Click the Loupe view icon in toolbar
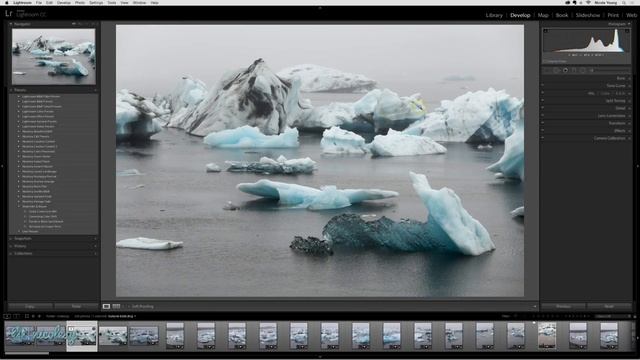Image resolution: width=640 pixels, height=360 pixels. tap(106, 306)
